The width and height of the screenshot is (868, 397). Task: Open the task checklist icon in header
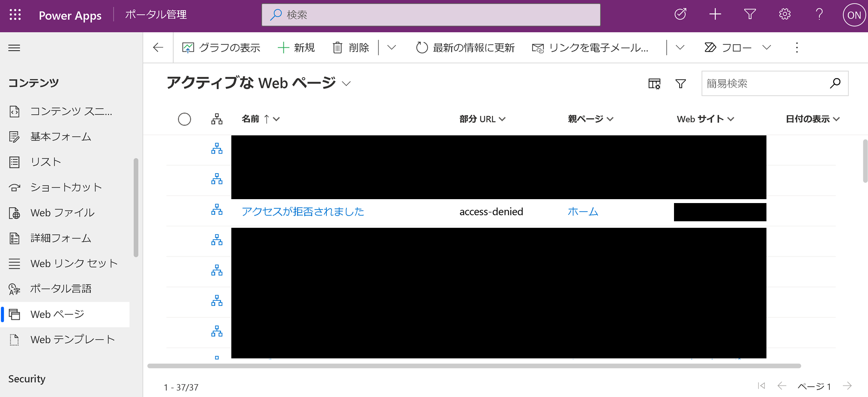tap(680, 14)
